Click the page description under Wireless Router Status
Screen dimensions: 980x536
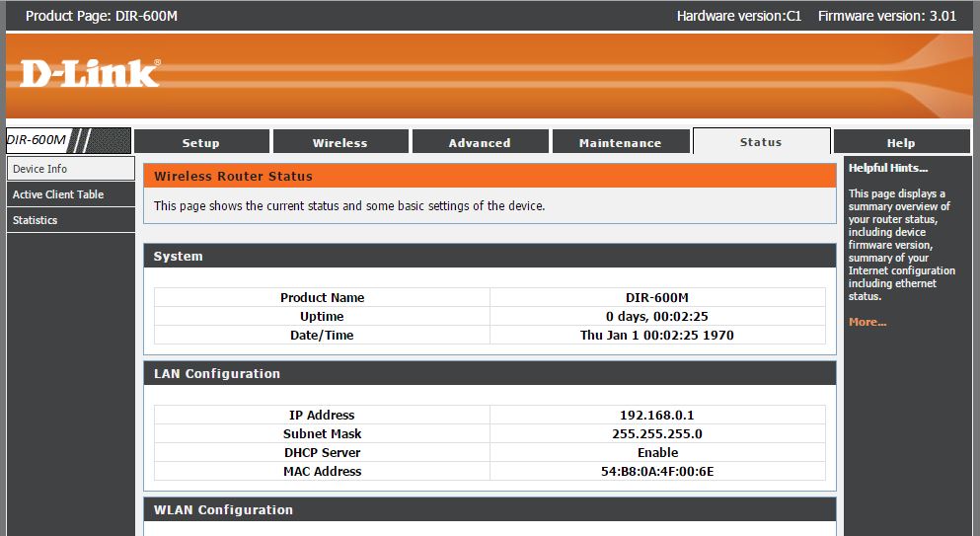(x=349, y=205)
